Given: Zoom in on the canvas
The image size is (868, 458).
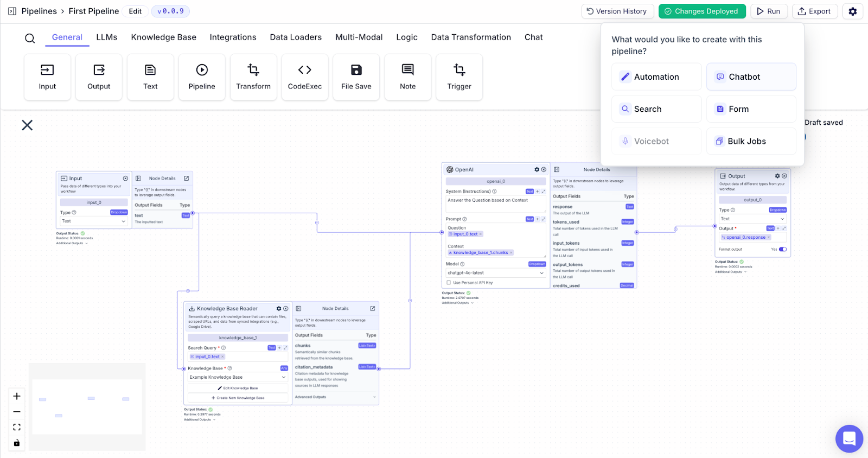Looking at the screenshot, I should [17, 396].
